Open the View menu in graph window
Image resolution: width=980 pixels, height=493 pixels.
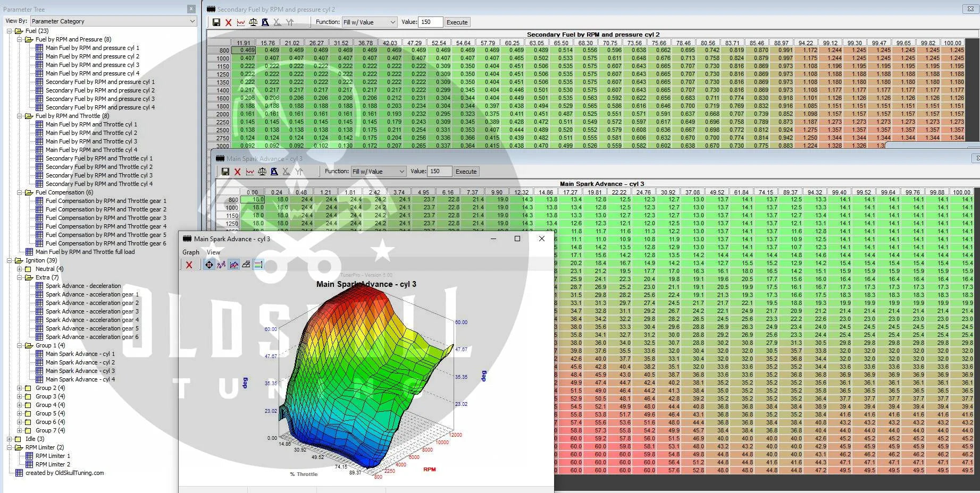[x=213, y=252]
